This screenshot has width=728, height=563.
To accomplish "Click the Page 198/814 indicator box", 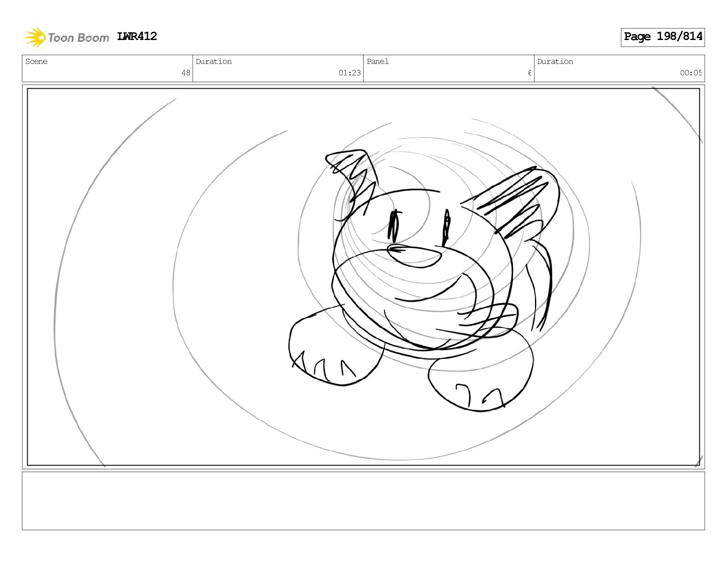I will (663, 37).
